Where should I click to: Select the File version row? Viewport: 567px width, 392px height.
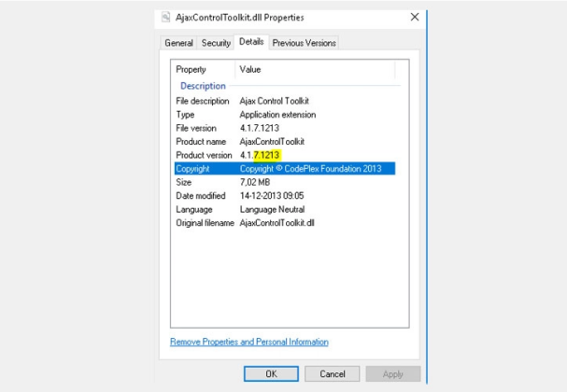tap(196, 128)
